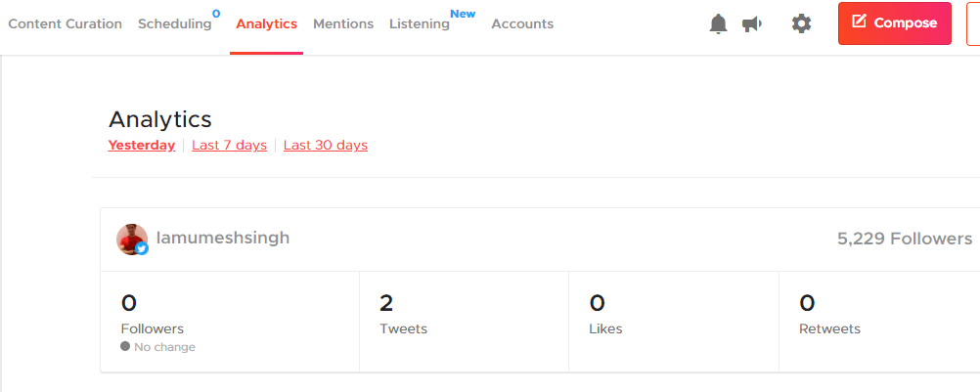Open the Accounts tab
The width and height of the screenshot is (980, 392).
(522, 23)
